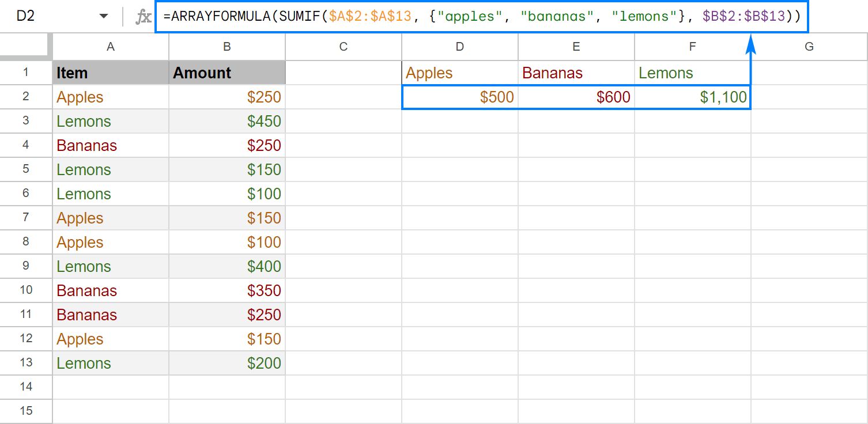Click Lemons cell in row 6

[x=111, y=194]
